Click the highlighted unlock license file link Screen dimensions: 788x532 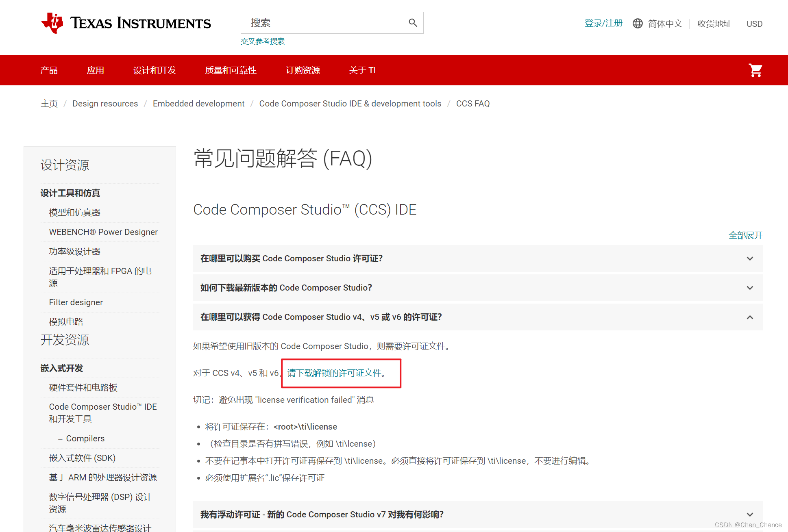point(335,373)
